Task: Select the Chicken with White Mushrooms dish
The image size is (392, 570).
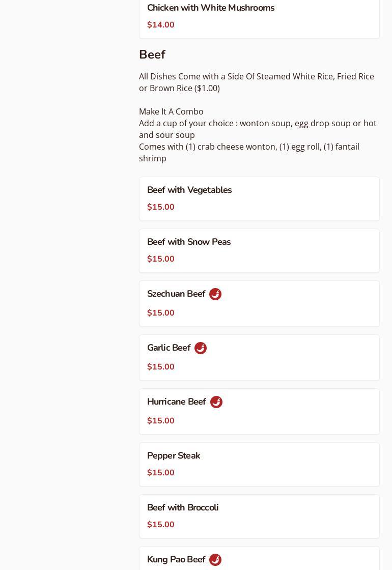Action: click(x=211, y=8)
